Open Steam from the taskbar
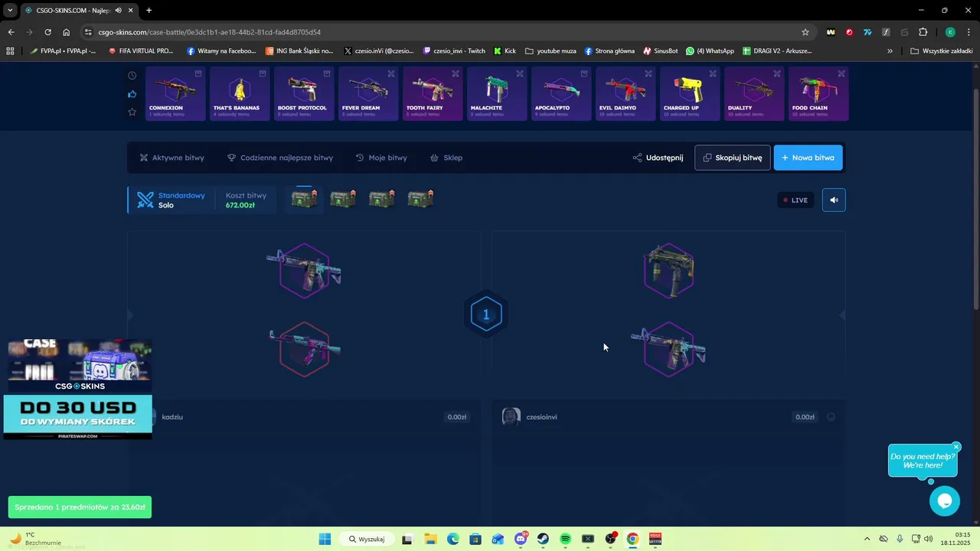Screen dimensions: 980x551 543,539
